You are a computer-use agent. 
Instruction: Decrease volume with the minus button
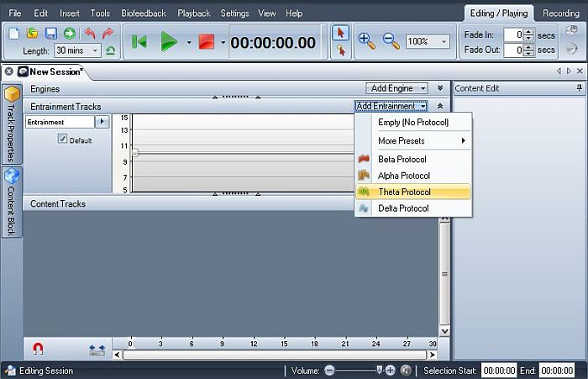click(329, 371)
